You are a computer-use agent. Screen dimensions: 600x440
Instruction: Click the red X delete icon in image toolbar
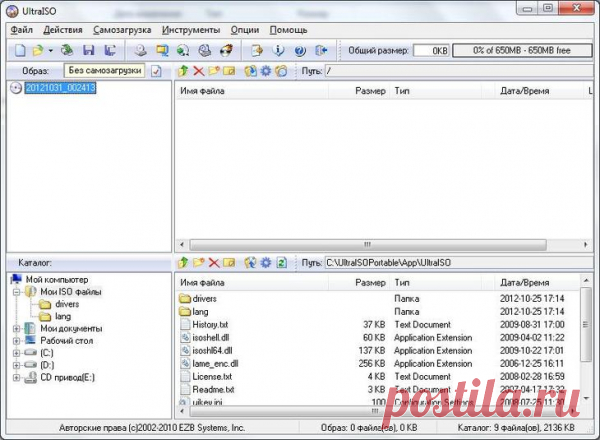point(199,71)
